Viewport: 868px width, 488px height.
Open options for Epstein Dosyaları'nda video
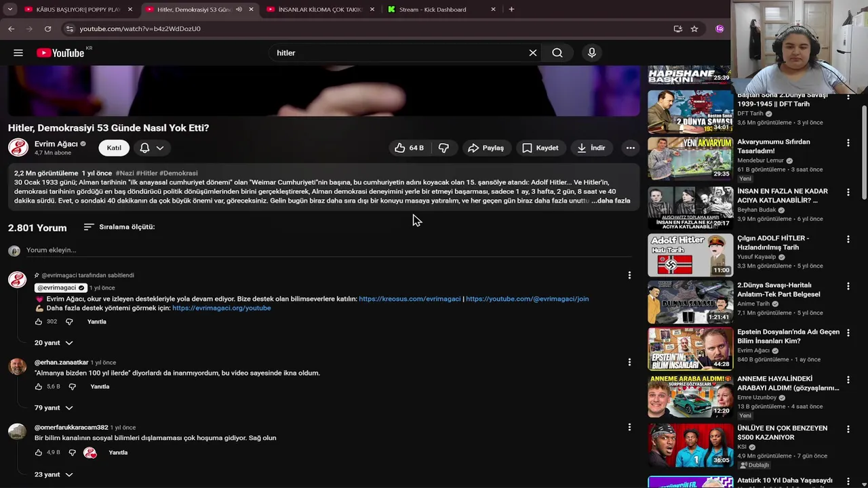[848, 333]
